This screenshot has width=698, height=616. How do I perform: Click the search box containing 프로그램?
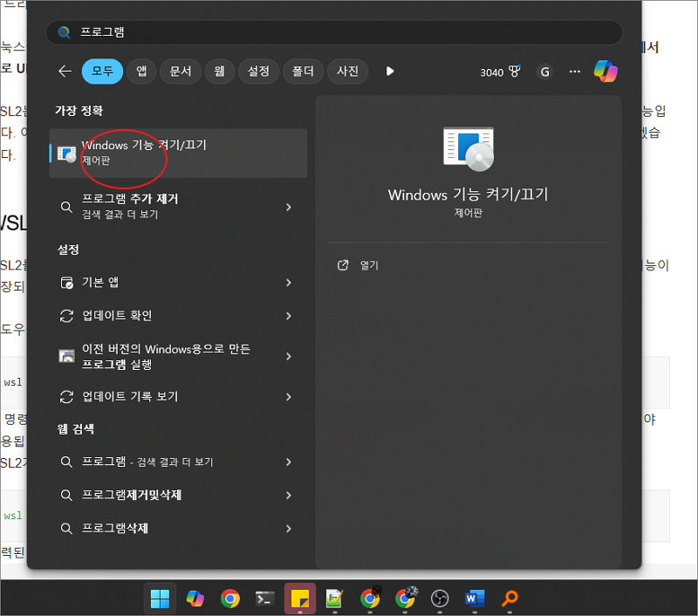[x=334, y=32]
